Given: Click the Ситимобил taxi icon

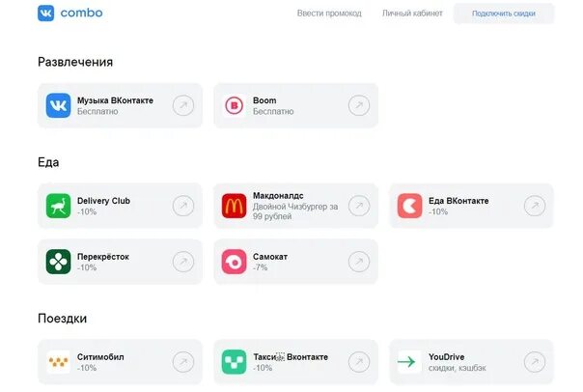Looking at the screenshot, I should pos(58,362).
